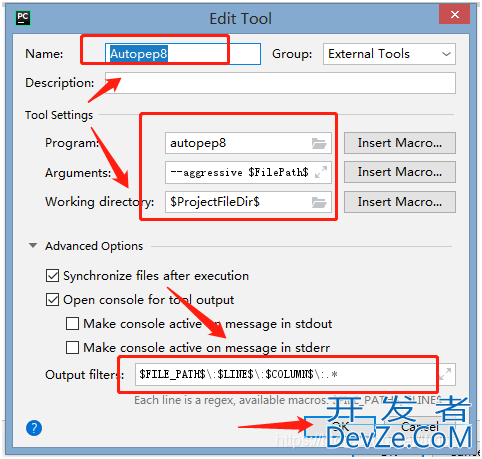Expand the Output filters field editor
The image size is (482, 459).
point(445,374)
